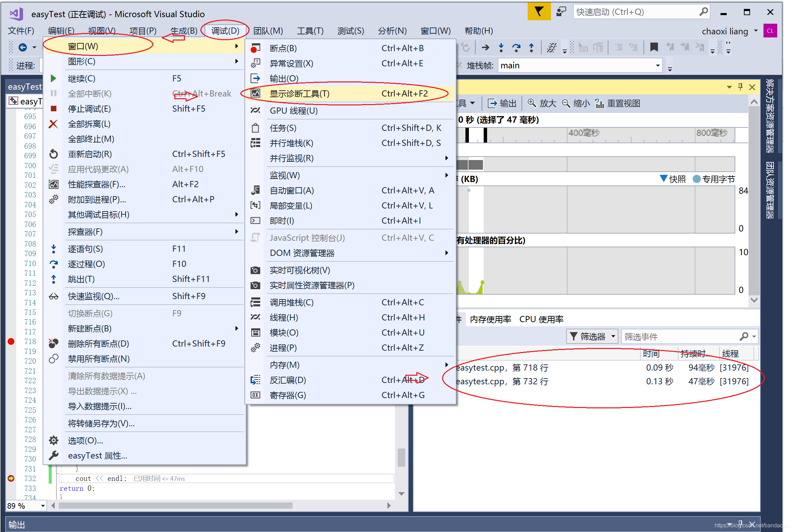Open the 团队(M) menu

point(268,31)
